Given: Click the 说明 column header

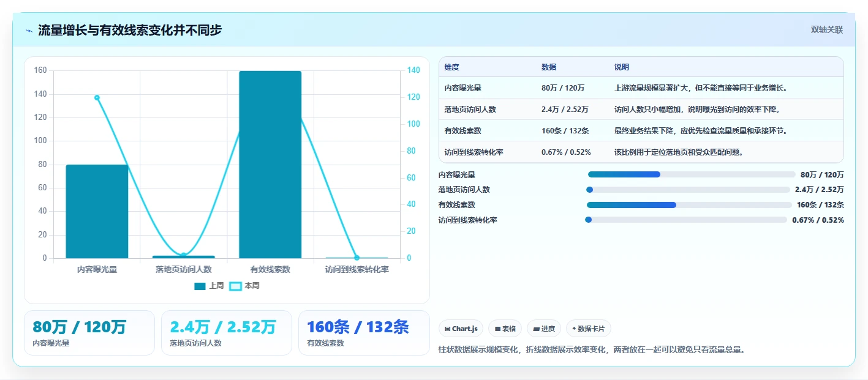Looking at the screenshot, I should (622, 67).
